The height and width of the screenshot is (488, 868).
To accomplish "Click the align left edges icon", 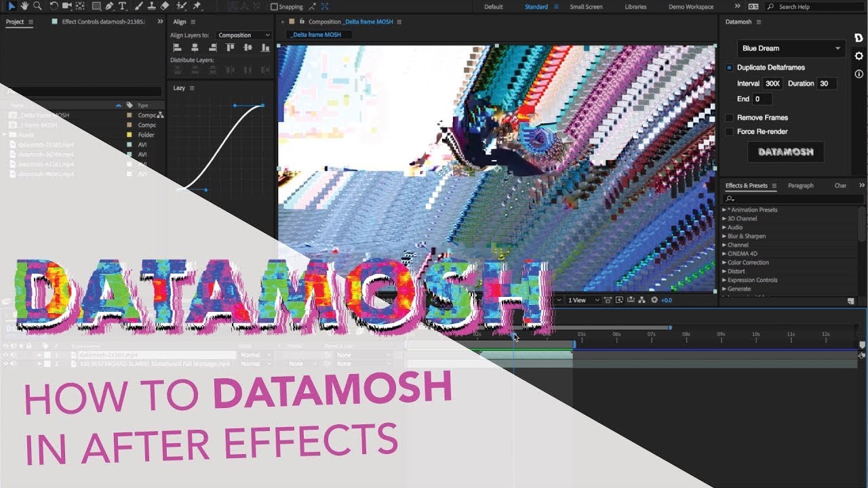I will click(x=178, y=47).
